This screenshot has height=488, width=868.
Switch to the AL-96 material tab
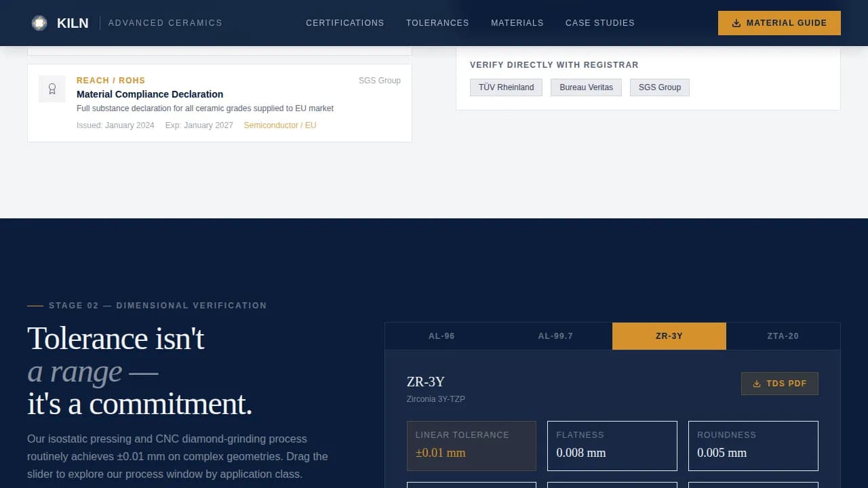[441, 335]
